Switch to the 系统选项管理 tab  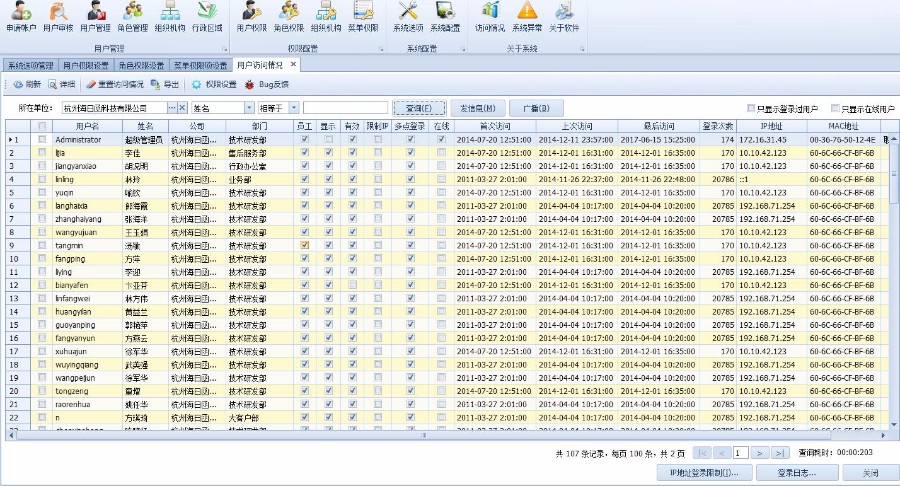pyautogui.click(x=30, y=65)
